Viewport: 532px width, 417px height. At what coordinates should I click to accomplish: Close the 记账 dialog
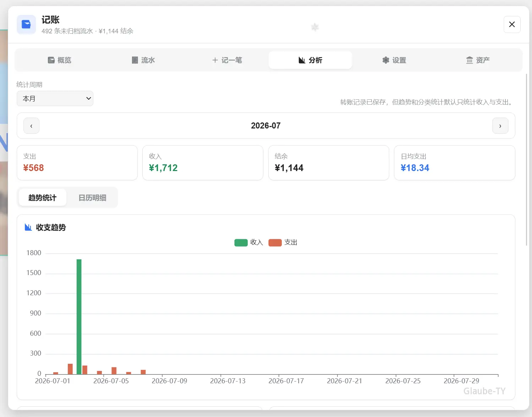(512, 24)
